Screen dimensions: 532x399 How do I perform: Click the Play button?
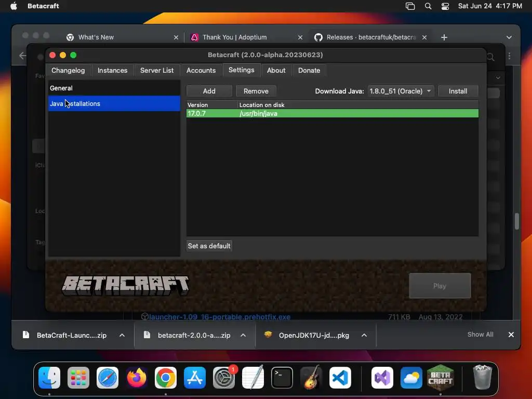[x=440, y=286]
